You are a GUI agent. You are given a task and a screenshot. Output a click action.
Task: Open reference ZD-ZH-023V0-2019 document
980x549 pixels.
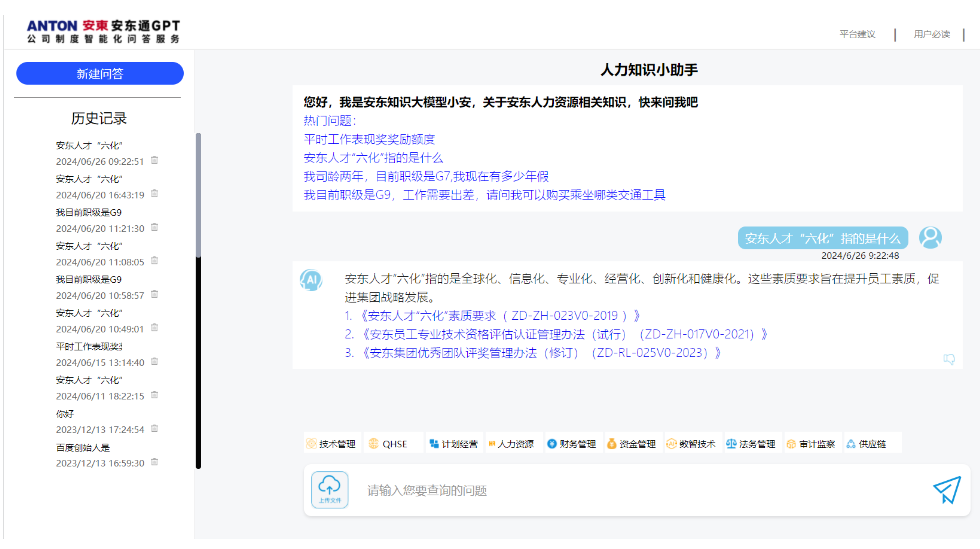[493, 316]
